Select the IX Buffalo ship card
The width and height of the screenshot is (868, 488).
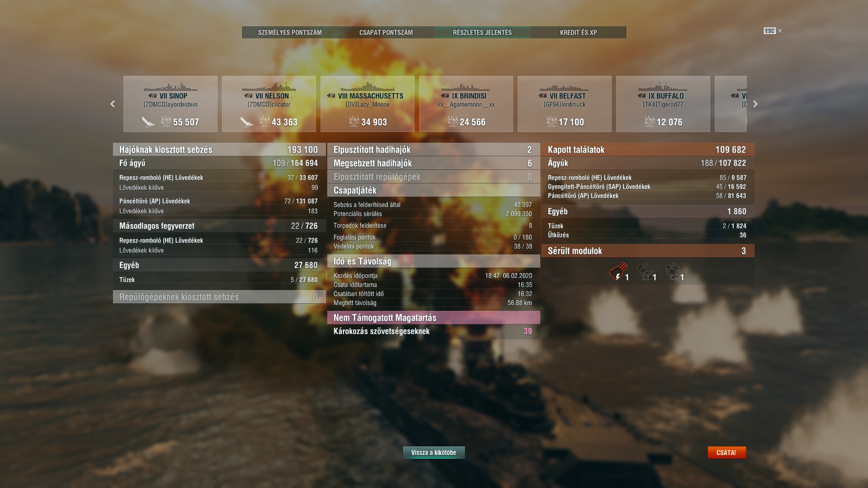663,104
